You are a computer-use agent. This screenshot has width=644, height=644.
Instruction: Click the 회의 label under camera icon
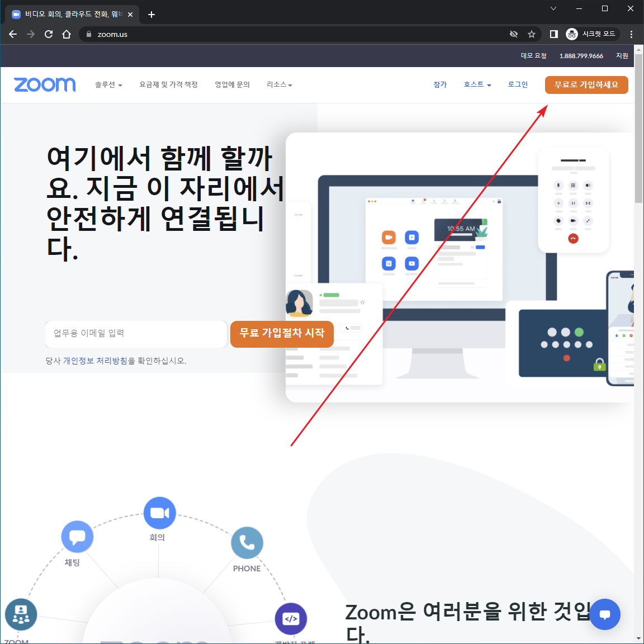pos(157,537)
